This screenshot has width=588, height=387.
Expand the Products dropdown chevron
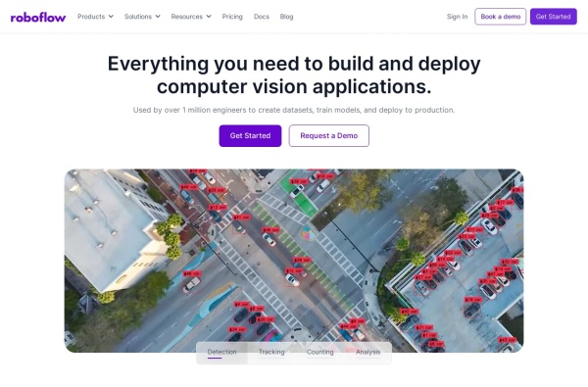coord(111,17)
